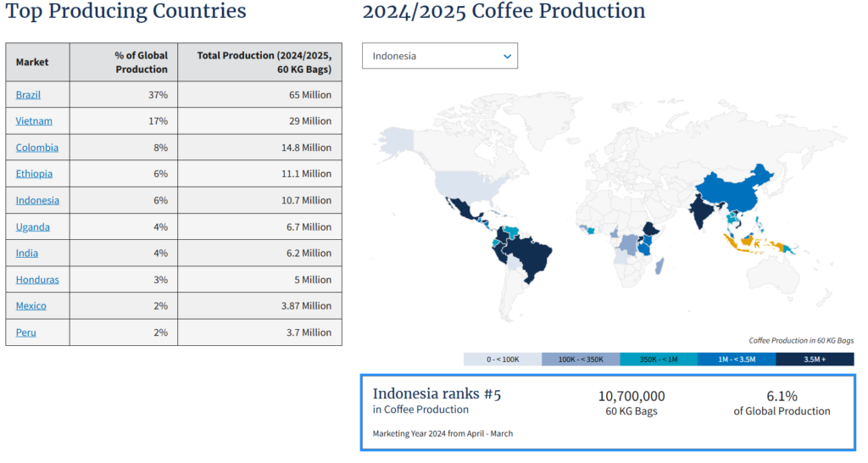
Task: Select the Mexico link
Action: coord(31,305)
